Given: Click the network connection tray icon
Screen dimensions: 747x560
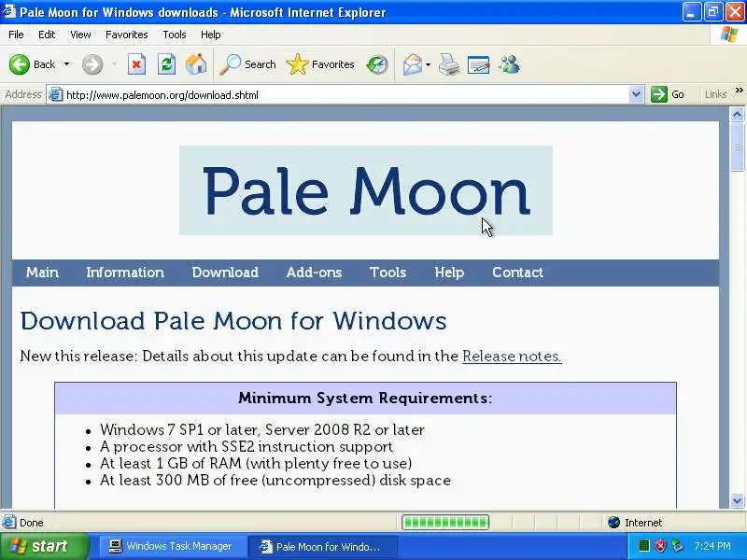Looking at the screenshot, I should pyautogui.click(x=677, y=546).
